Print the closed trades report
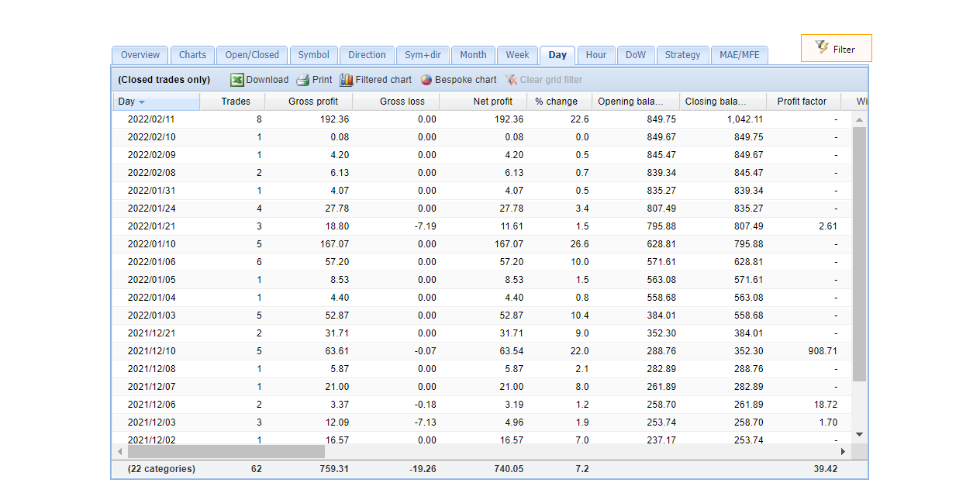The image size is (980, 500). click(x=314, y=79)
